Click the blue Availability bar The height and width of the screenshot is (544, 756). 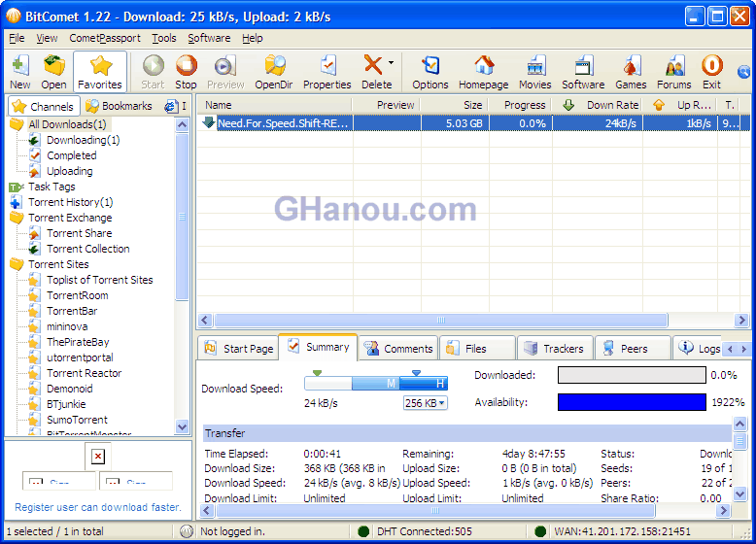[632, 402]
